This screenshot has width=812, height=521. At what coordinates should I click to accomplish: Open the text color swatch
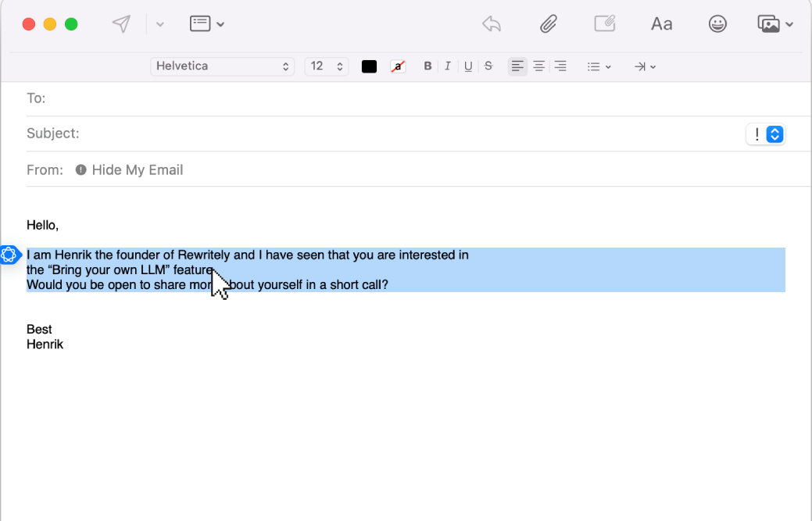[x=368, y=66]
